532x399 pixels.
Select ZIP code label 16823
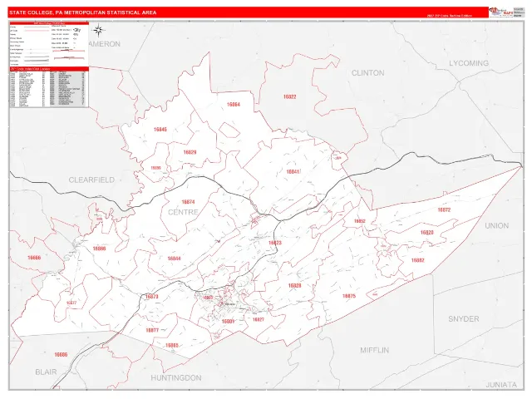[x=275, y=243]
